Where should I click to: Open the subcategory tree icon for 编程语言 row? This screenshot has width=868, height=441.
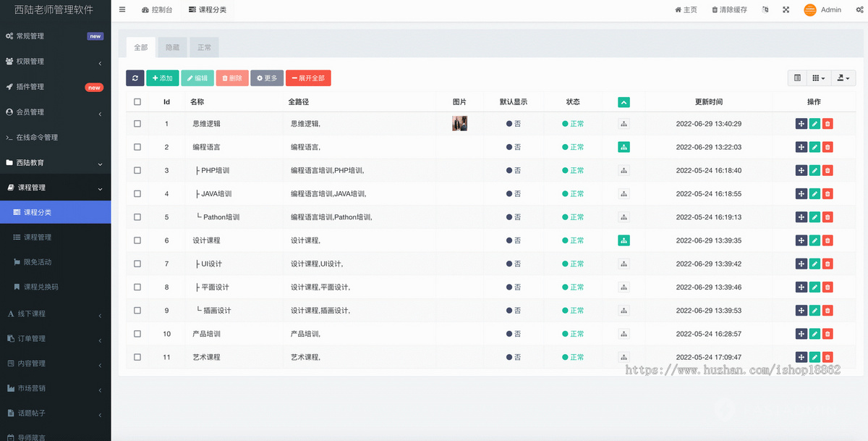(624, 146)
